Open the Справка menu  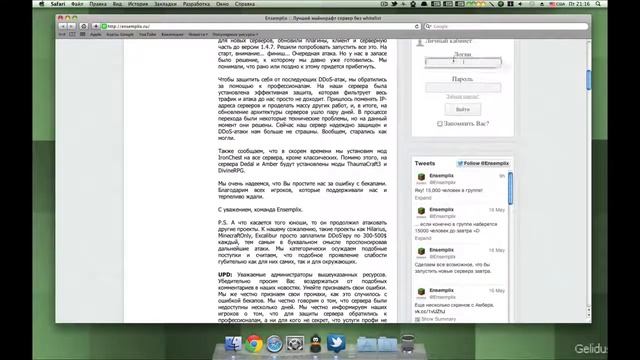[245, 4]
